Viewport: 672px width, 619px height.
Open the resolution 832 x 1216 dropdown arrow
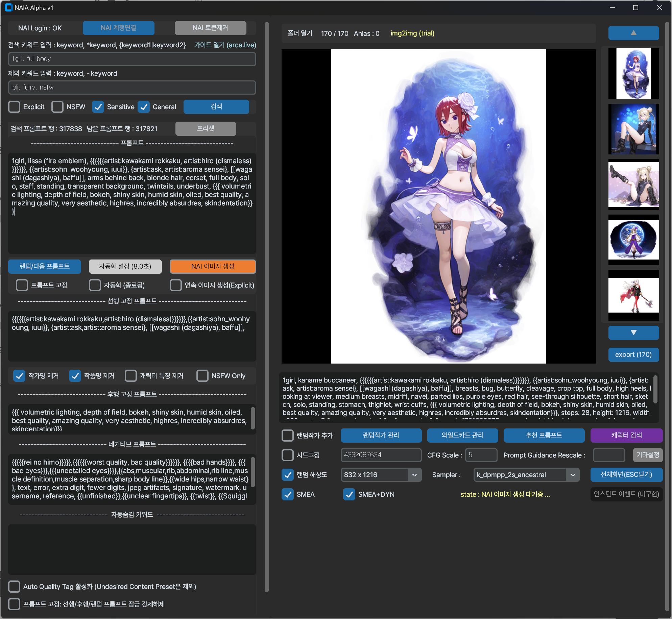coord(414,475)
